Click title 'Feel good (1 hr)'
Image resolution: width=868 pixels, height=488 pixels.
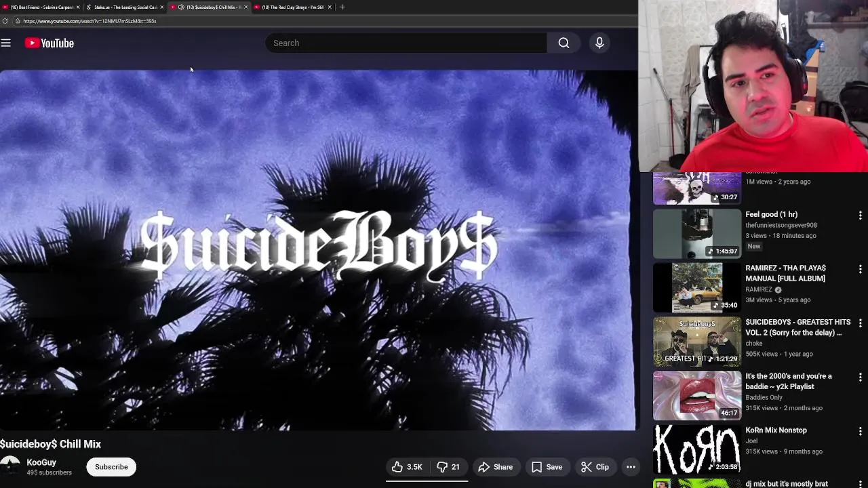coord(771,214)
